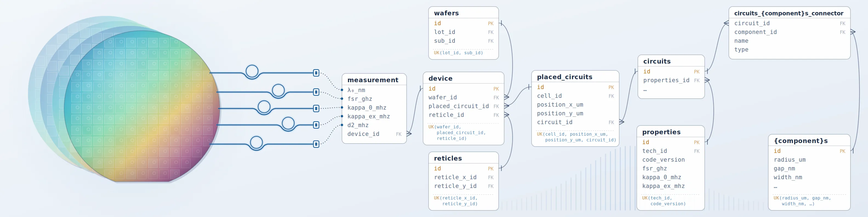Click the "circuits_{component}s_connector" table title
The height and width of the screenshot is (217, 868).
tap(789, 13)
